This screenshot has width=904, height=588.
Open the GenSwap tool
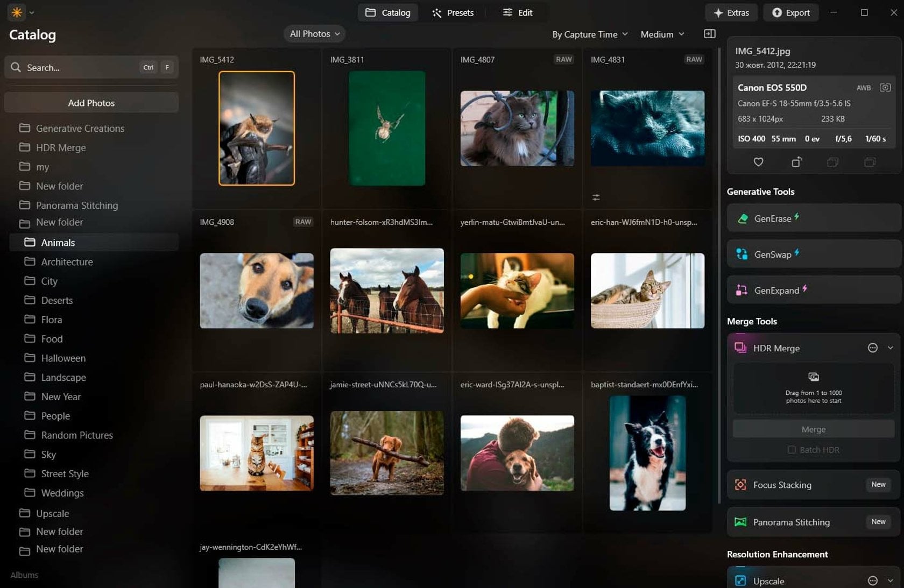(773, 254)
